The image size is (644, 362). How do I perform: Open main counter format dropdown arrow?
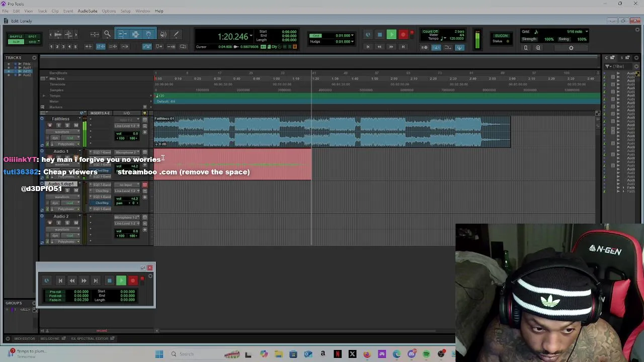pyautogui.click(x=251, y=36)
